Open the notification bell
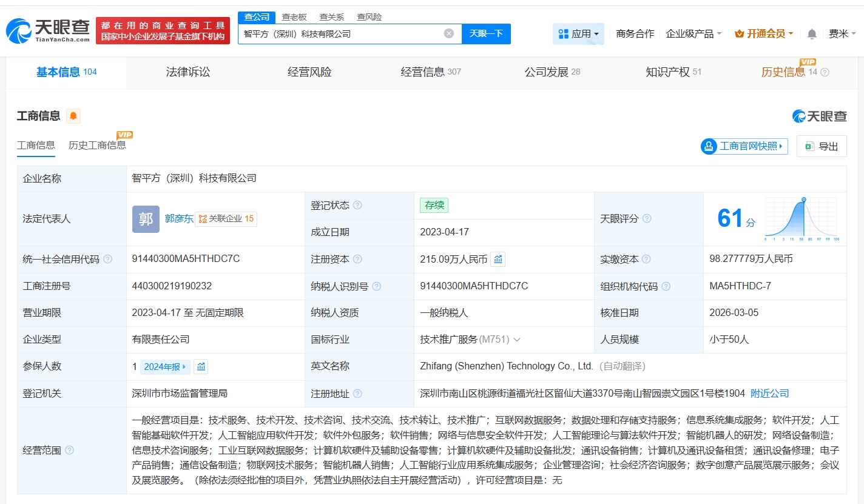Viewport: 864px width, 504px height. tap(812, 34)
